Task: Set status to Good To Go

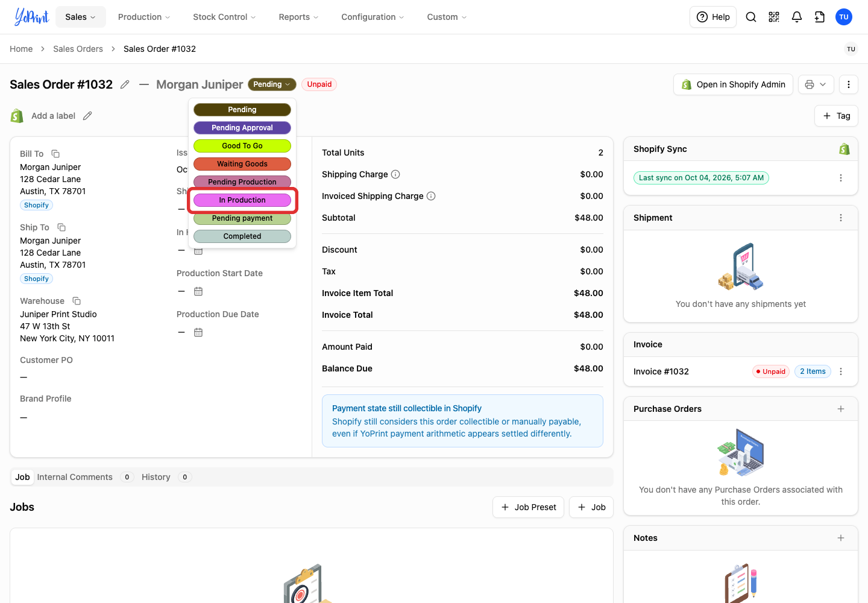Action: tap(242, 146)
